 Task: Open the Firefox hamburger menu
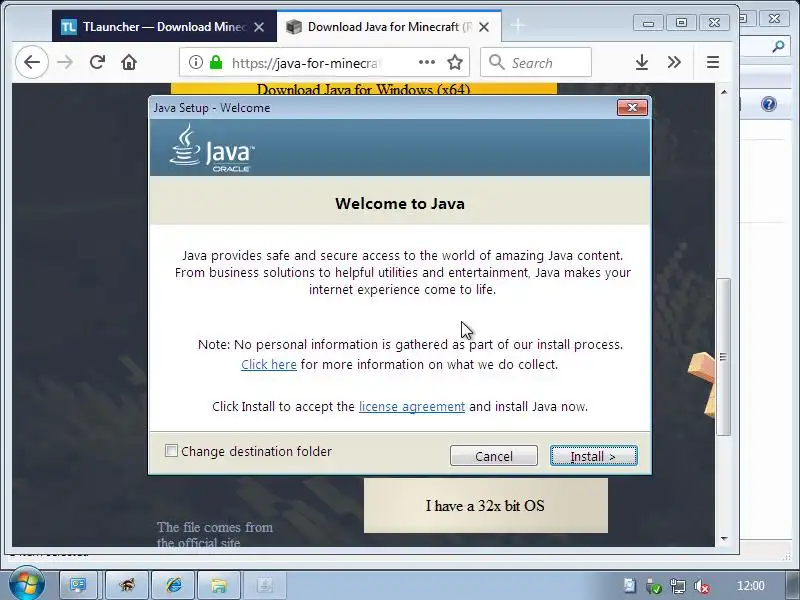[x=713, y=62]
